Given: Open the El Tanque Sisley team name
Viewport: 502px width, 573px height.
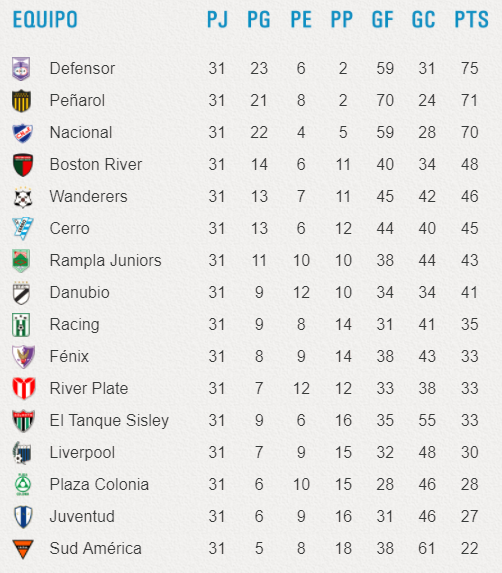Looking at the screenshot, I should [x=109, y=421].
